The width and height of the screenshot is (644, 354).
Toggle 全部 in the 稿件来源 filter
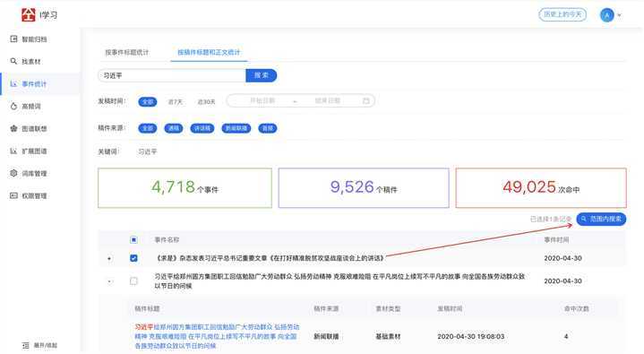148,128
